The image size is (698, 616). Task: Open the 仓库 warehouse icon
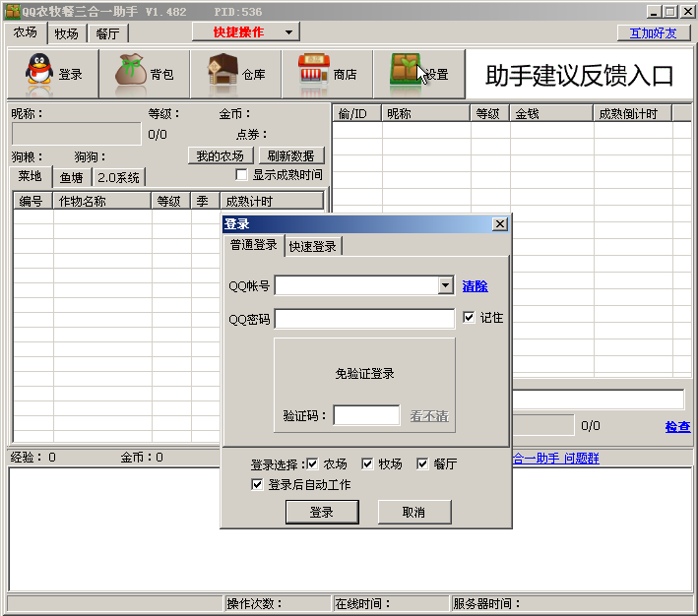point(236,74)
